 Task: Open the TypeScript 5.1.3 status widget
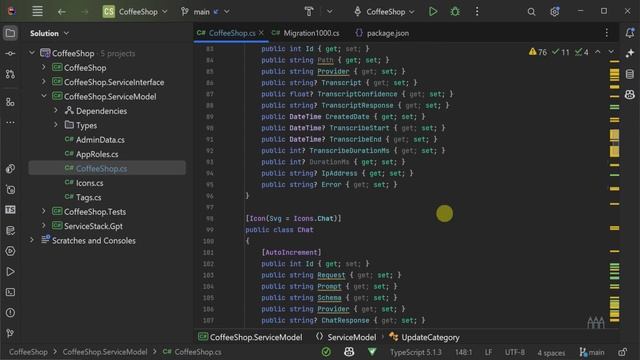(416, 352)
